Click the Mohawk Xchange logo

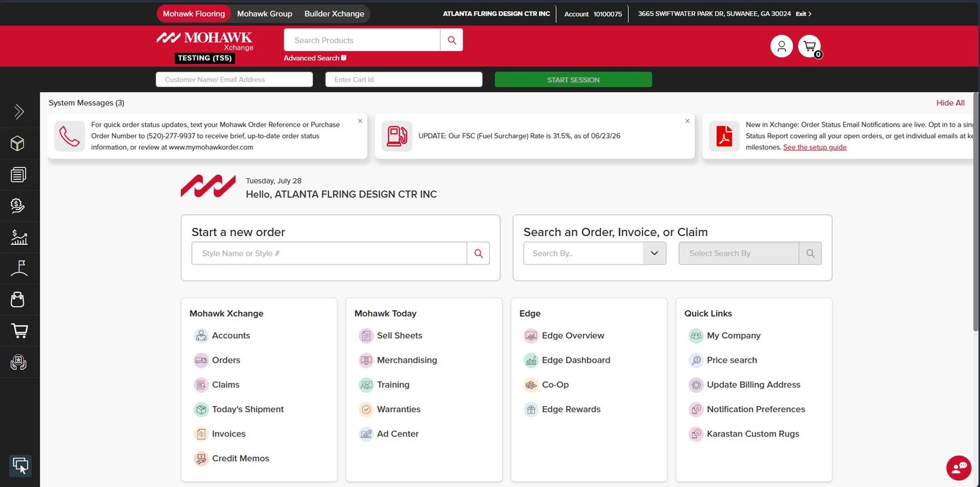205,41
